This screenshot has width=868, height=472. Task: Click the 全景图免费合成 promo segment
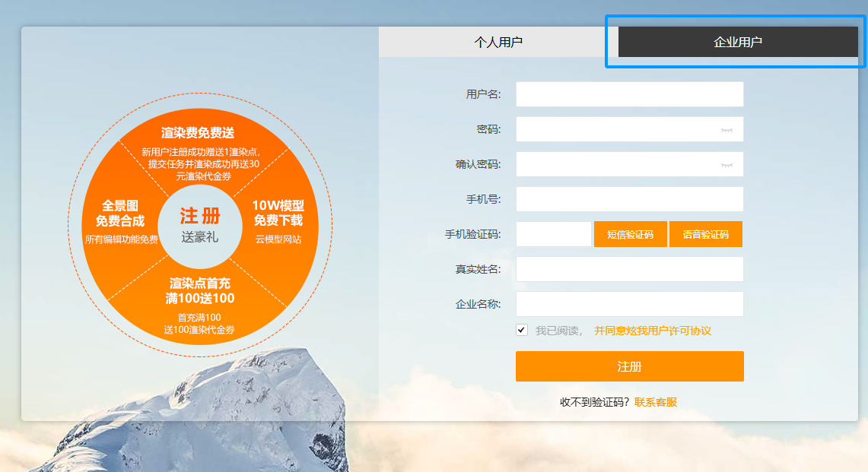coord(120,220)
